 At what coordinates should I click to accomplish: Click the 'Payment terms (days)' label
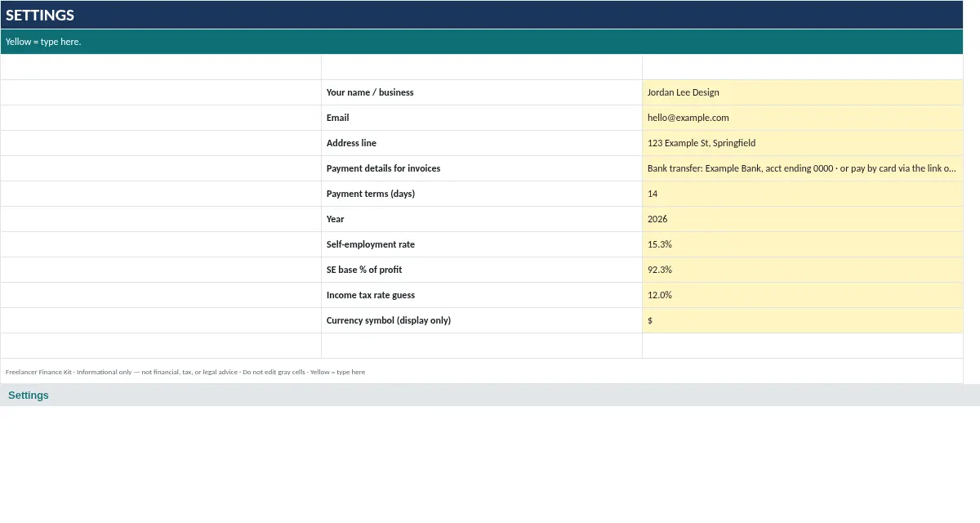point(371,194)
